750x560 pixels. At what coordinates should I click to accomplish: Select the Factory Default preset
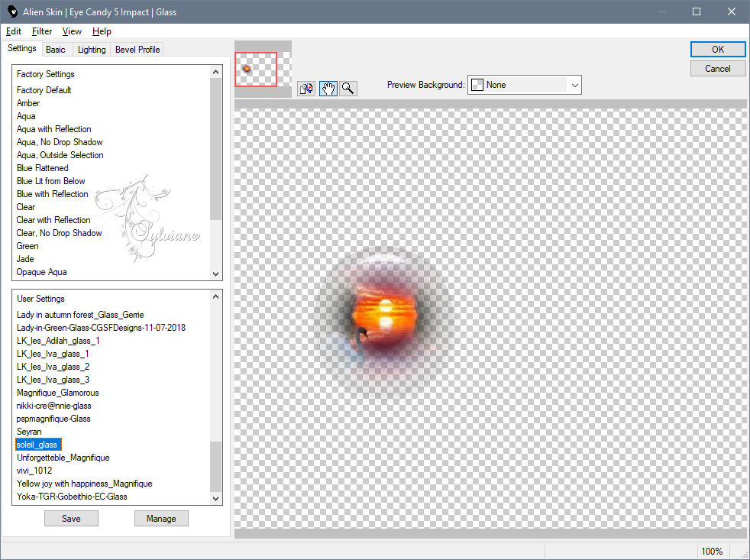tap(44, 90)
